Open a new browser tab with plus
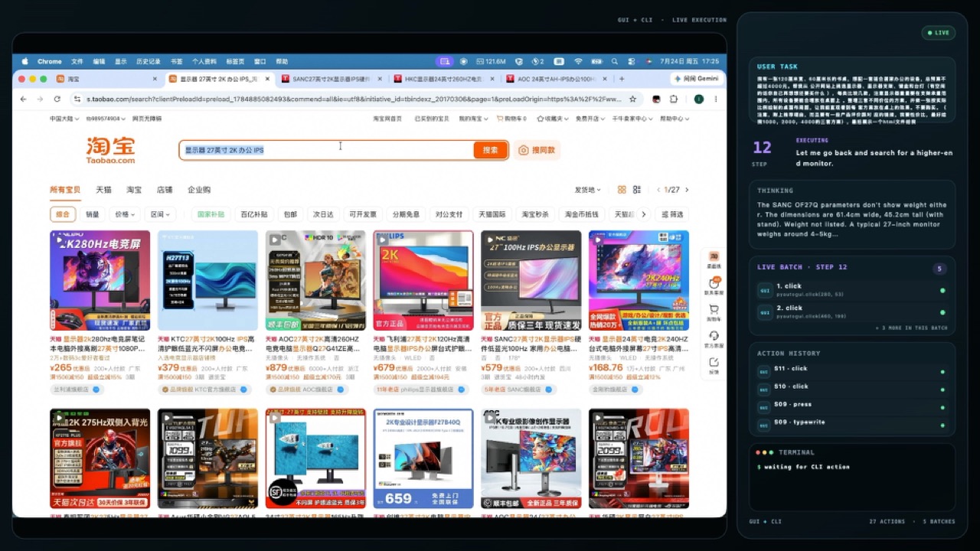 coord(622,79)
